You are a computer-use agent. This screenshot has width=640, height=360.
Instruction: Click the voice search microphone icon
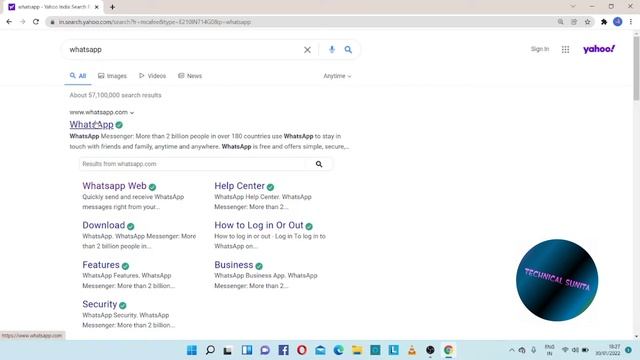[332, 49]
